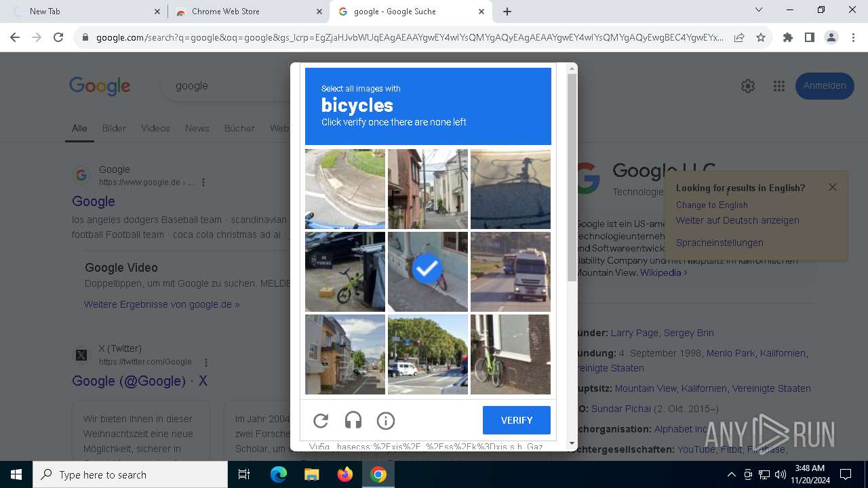
Task: Select the Bücher search tab
Action: (x=239, y=128)
